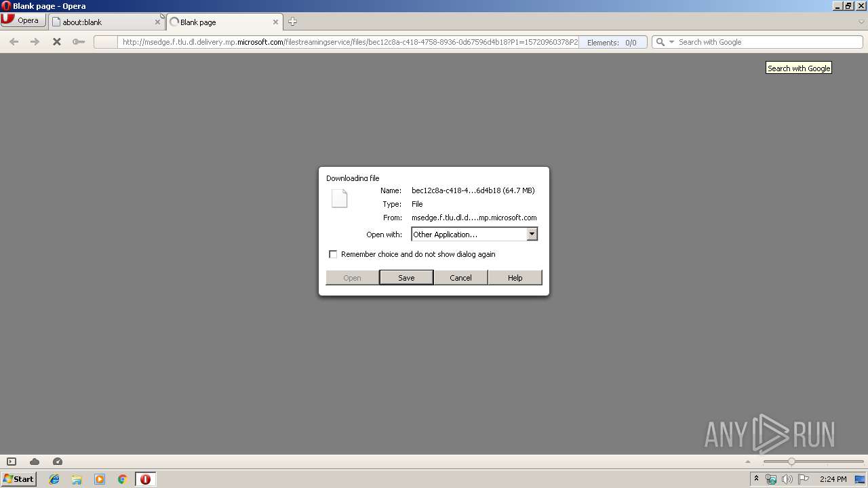The image size is (868, 488).
Task: Open Action Center flag icon
Action: tap(803, 479)
